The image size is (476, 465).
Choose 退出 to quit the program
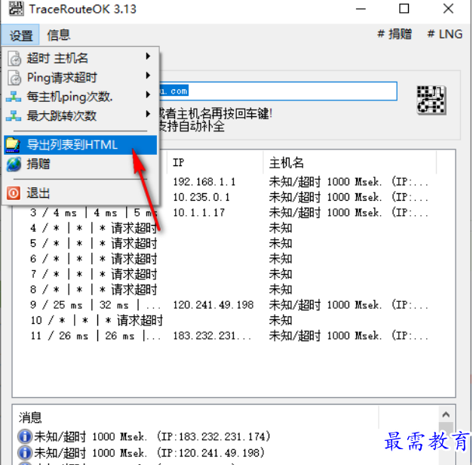pyautogui.click(x=81, y=192)
